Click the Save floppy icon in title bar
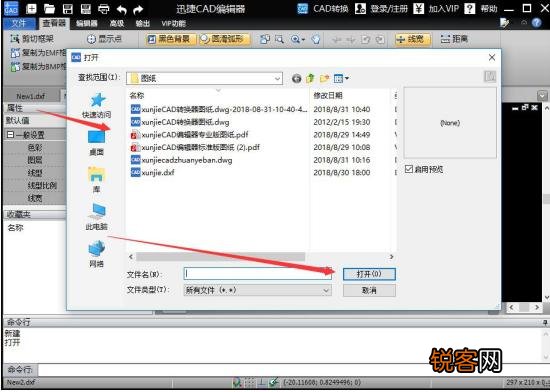The image size is (550, 392). coord(67,9)
